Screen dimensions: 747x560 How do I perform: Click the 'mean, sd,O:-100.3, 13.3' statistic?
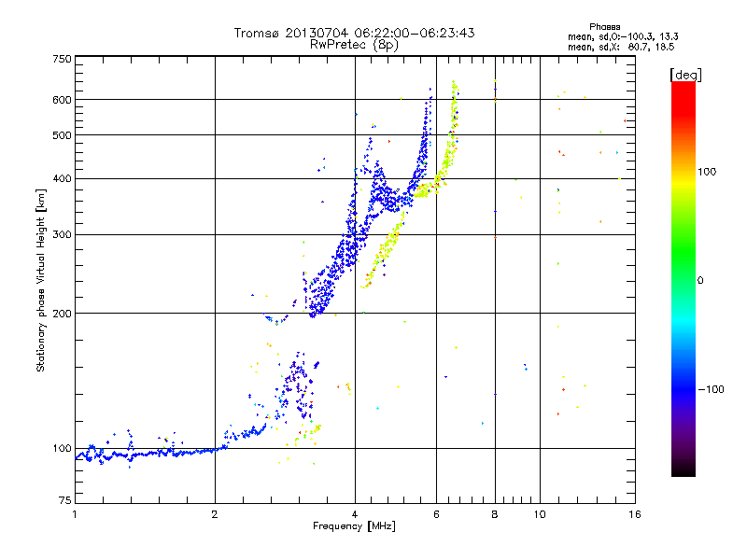click(623, 36)
